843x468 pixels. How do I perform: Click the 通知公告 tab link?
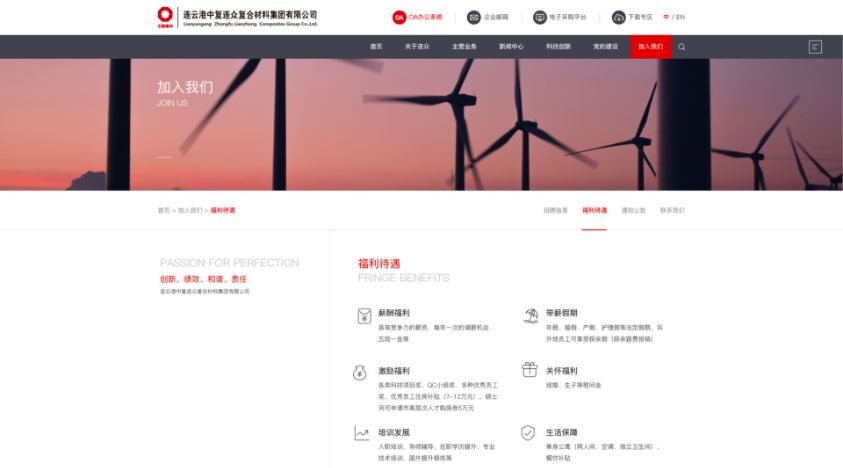[633, 210]
